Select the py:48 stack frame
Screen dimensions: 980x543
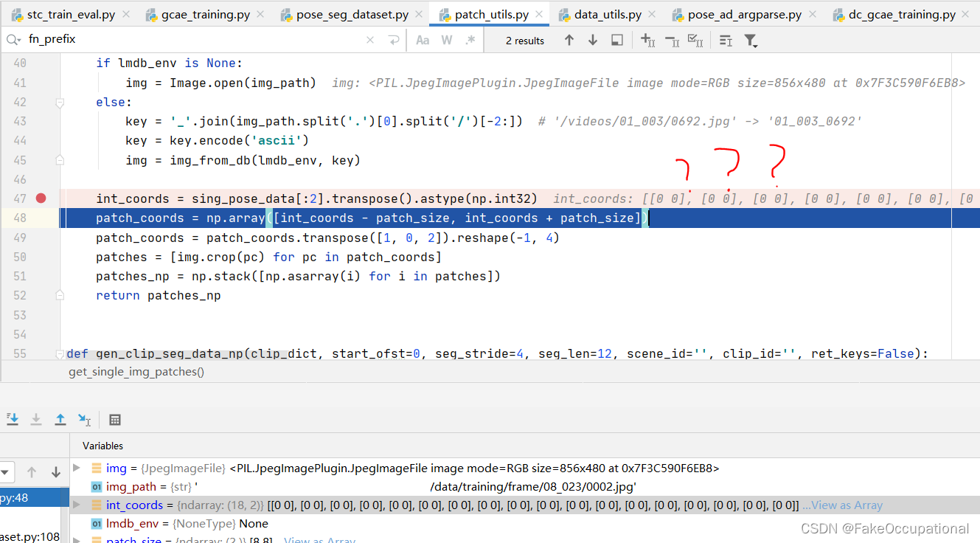tap(35, 498)
